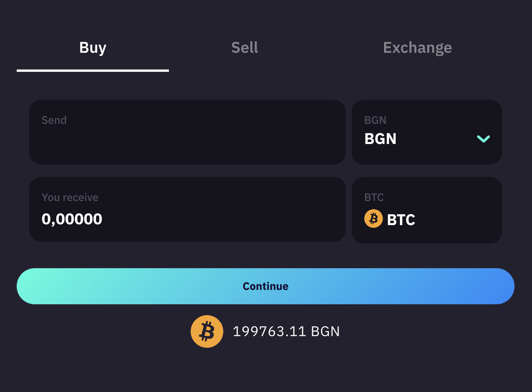The height and width of the screenshot is (392, 532).
Task: Open the Exchange tab
Action: 417,48
